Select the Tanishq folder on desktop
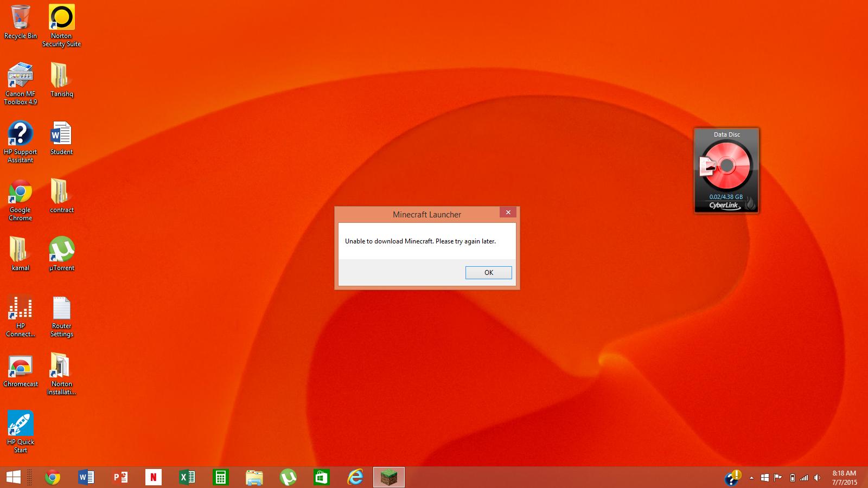The image size is (868, 488). [x=61, y=80]
